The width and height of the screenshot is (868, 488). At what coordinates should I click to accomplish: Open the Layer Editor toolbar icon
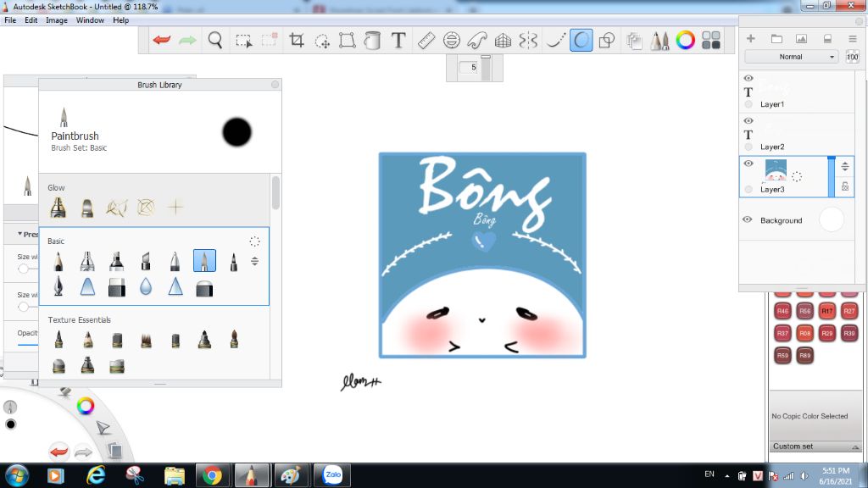[x=634, y=41]
